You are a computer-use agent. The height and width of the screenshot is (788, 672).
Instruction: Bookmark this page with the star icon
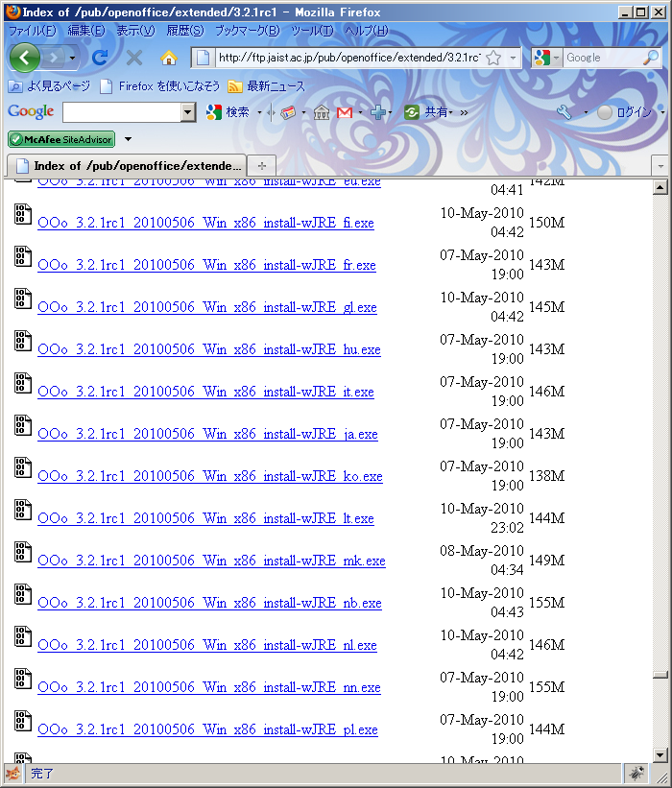click(x=493, y=58)
